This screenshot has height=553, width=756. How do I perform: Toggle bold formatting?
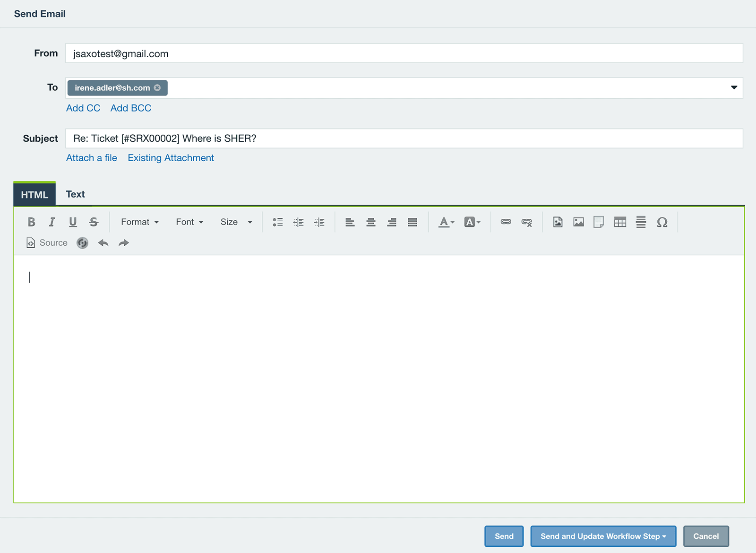pos(31,222)
